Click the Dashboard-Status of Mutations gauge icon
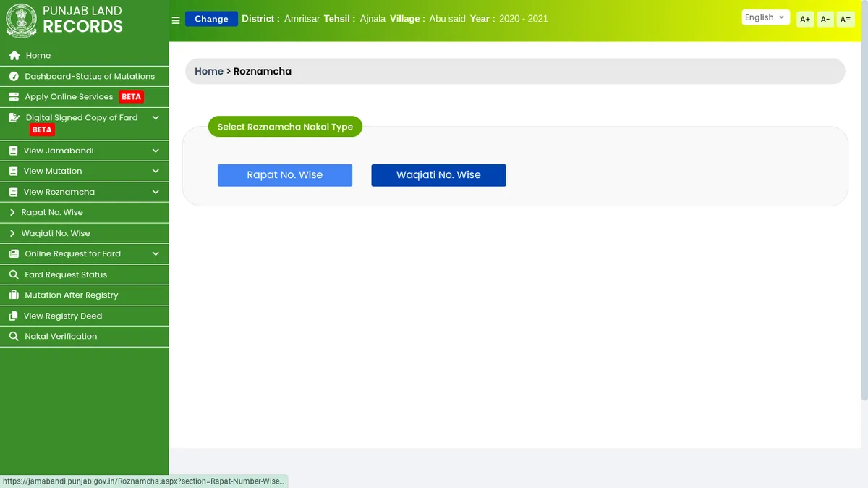Viewport: 868px width, 488px height. click(14, 76)
